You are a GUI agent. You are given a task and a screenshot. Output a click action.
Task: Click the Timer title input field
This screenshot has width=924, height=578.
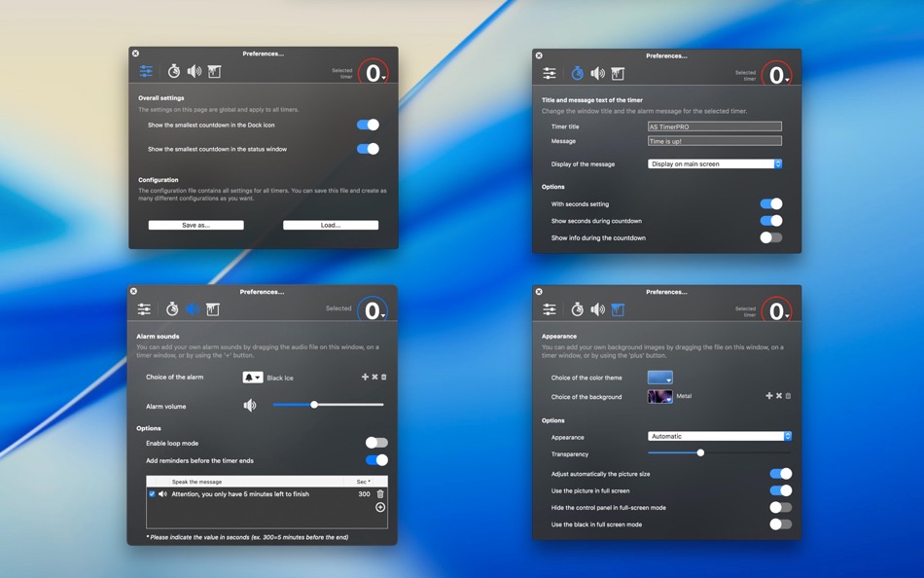point(715,126)
